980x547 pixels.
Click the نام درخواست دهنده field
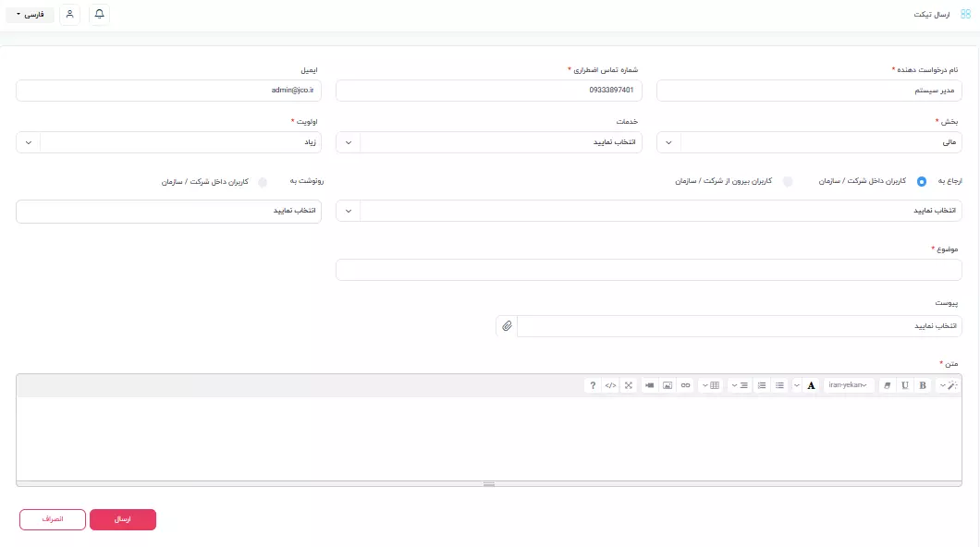[x=809, y=91]
